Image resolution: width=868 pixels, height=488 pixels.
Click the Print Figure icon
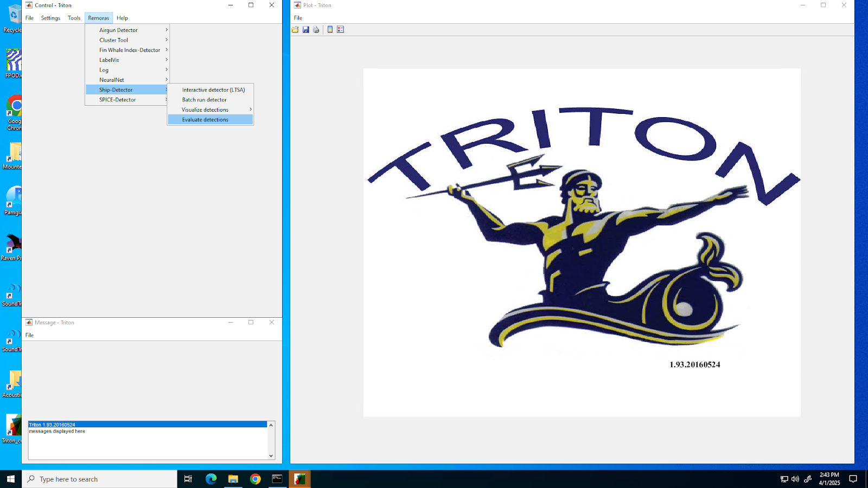pyautogui.click(x=316, y=30)
